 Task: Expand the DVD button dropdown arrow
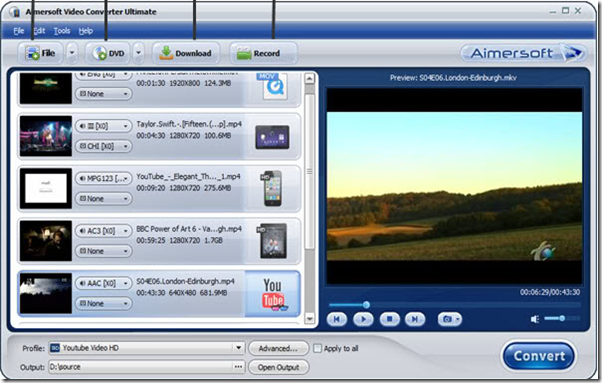(139, 53)
